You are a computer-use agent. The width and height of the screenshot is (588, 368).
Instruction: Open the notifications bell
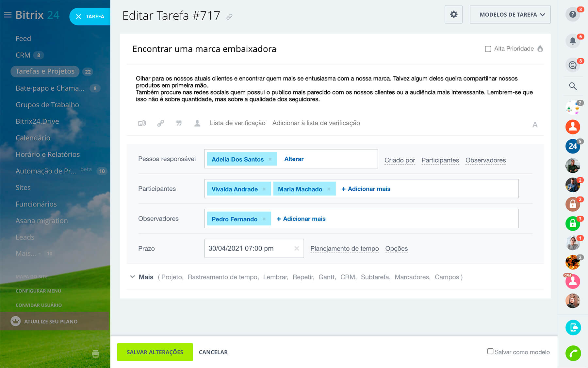573,41
